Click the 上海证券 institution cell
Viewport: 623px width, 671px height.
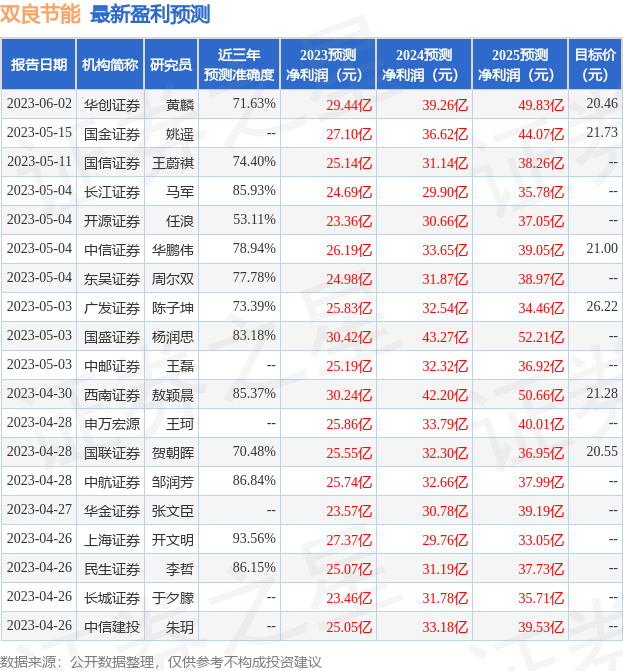[x=112, y=540]
